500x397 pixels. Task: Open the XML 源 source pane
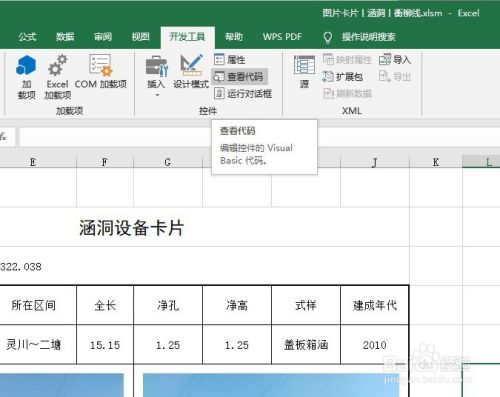pyautogui.click(x=304, y=72)
